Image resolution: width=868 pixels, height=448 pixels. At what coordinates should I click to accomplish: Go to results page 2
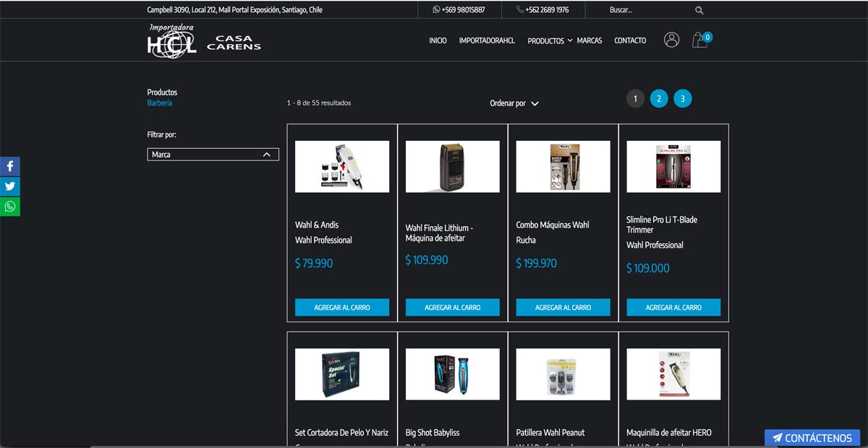click(659, 98)
